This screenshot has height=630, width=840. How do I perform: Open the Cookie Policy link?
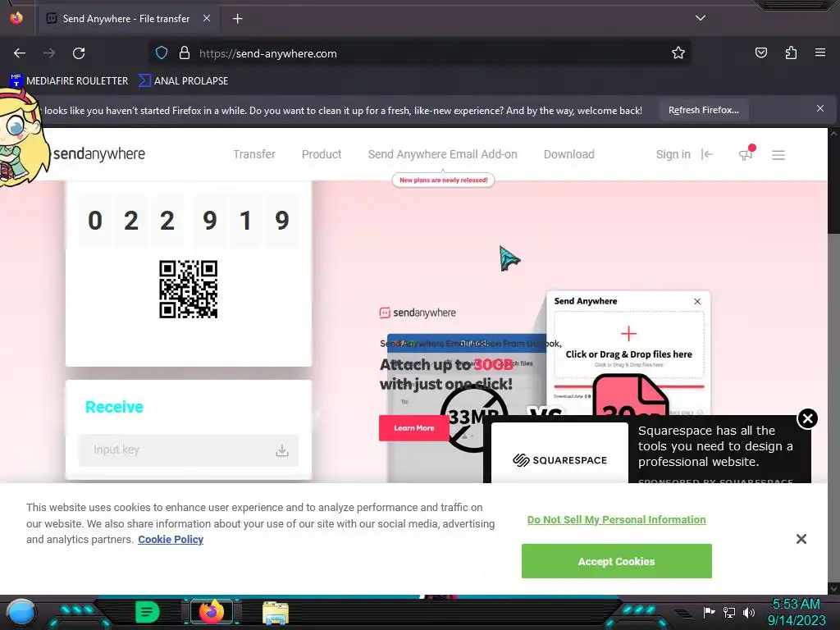171,540
